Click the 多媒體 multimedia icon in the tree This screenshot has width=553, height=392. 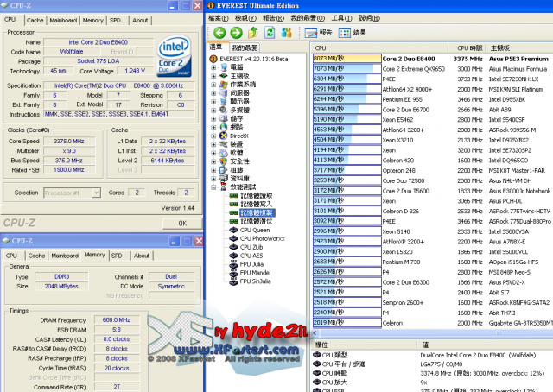tap(223, 110)
